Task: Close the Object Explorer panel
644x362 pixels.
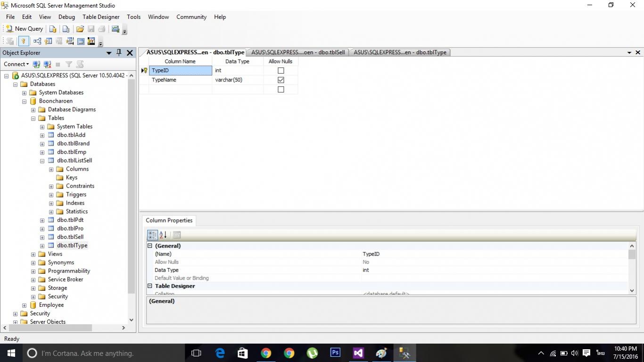Action: (x=130, y=53)
